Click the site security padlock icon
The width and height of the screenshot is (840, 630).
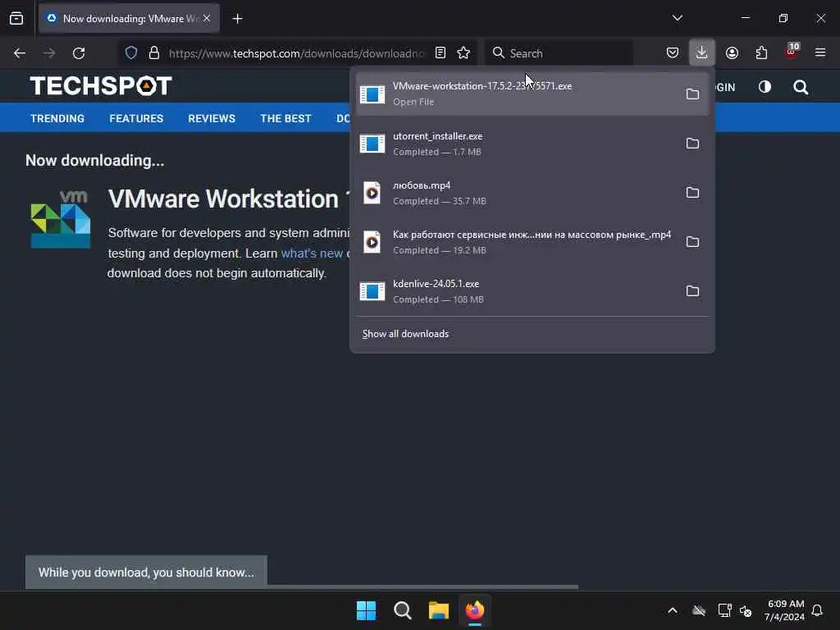tap(153, 52)
